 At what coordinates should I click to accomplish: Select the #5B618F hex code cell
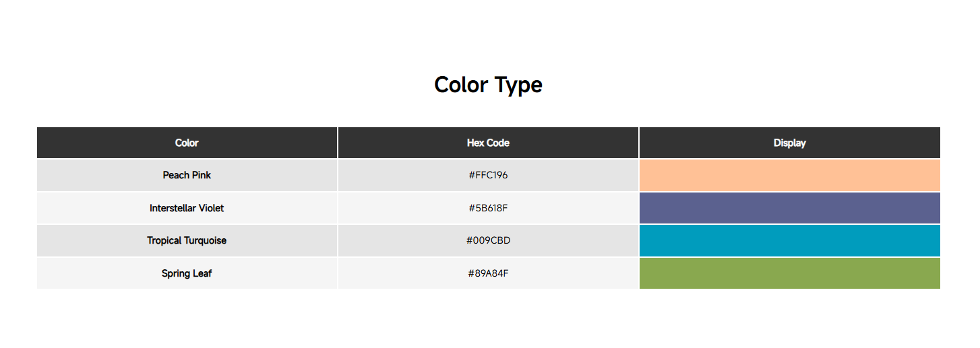point(488,208)
